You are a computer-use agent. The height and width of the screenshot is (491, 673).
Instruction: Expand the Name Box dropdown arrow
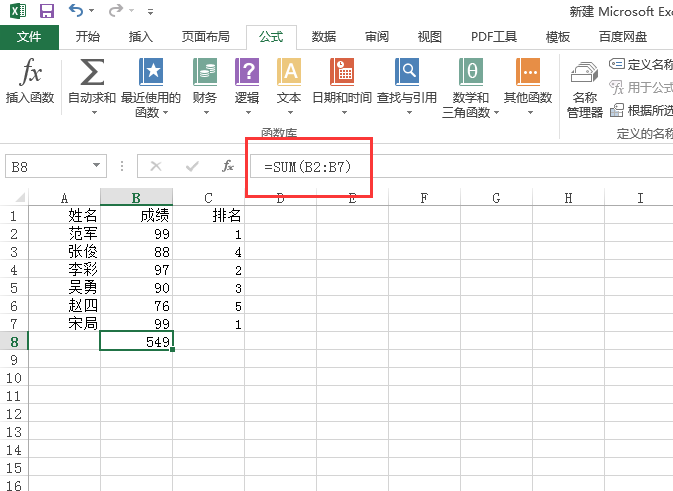coord(97,165)
